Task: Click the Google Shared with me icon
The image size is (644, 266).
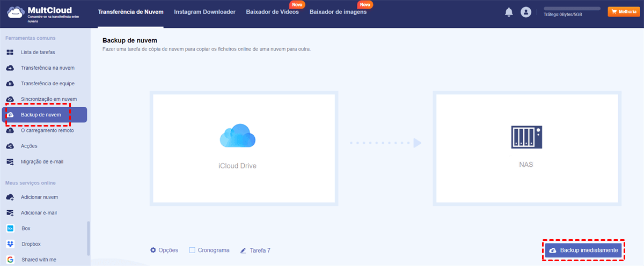Action: tap(10, 260)
